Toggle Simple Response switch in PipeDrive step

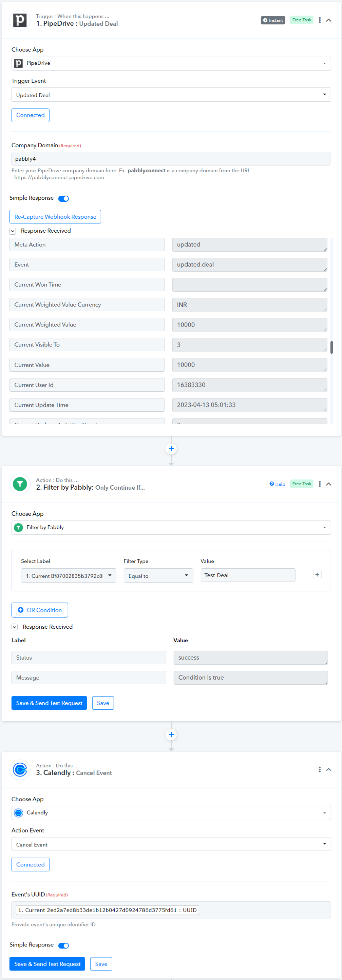(x=63, y=199)
